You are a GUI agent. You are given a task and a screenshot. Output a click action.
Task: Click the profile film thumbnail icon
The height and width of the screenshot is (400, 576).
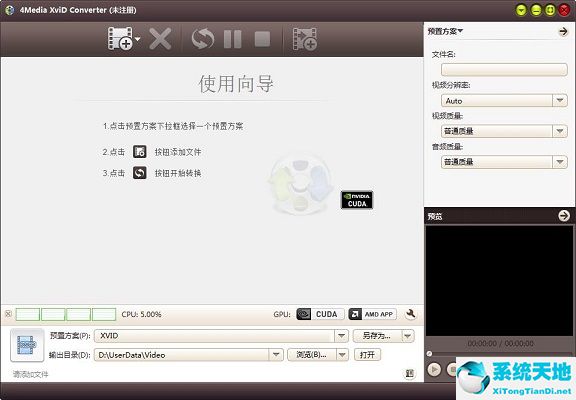[x=27, y=345]
